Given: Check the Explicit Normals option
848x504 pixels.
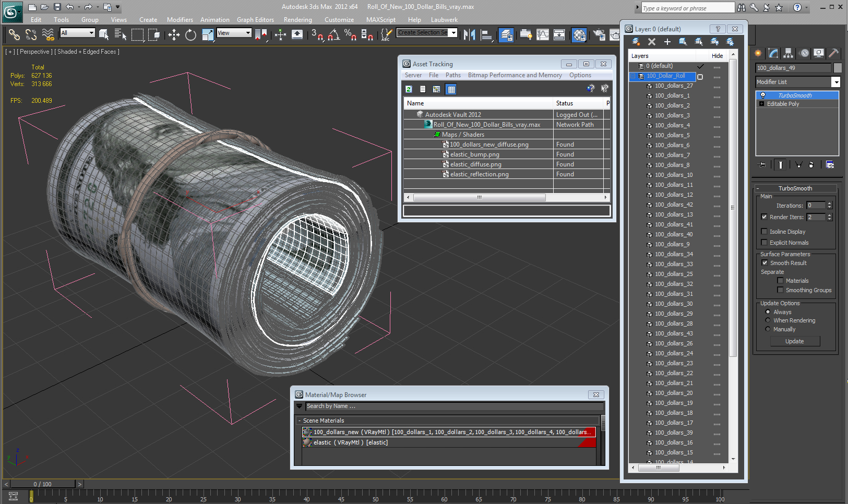Looking at the screenshot, I should coord(764,243).
